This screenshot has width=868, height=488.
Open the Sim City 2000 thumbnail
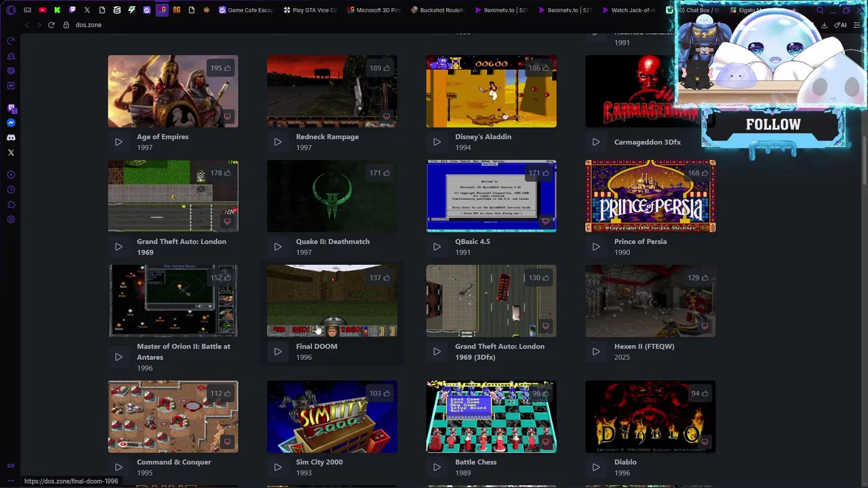(x=332, y=416)
